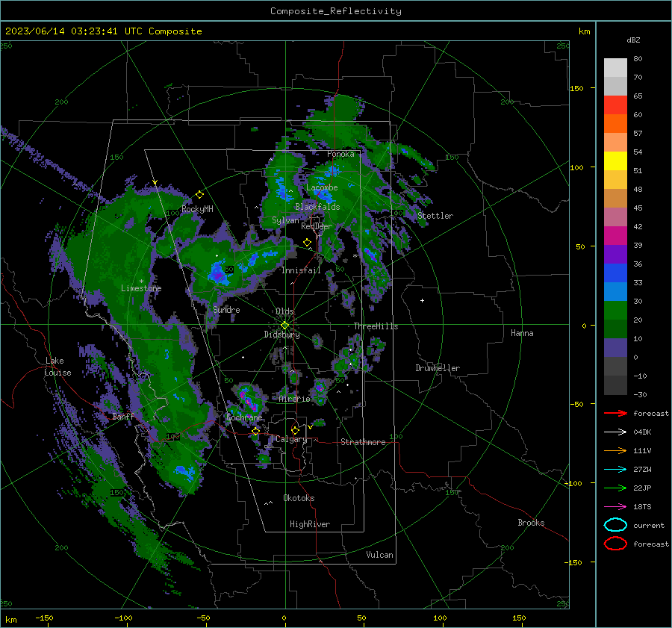This screenshot has width=672, height=628.
Task: Click the light gray 70-80 dBZ legend band
Action: pos(615,68)
